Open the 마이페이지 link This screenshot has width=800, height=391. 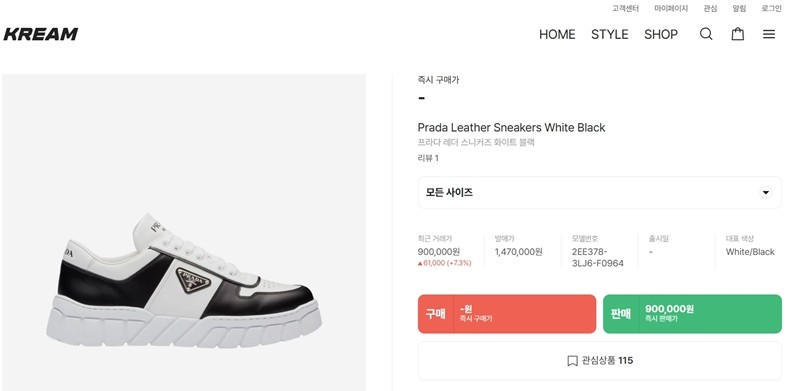(x=671, y=8)
